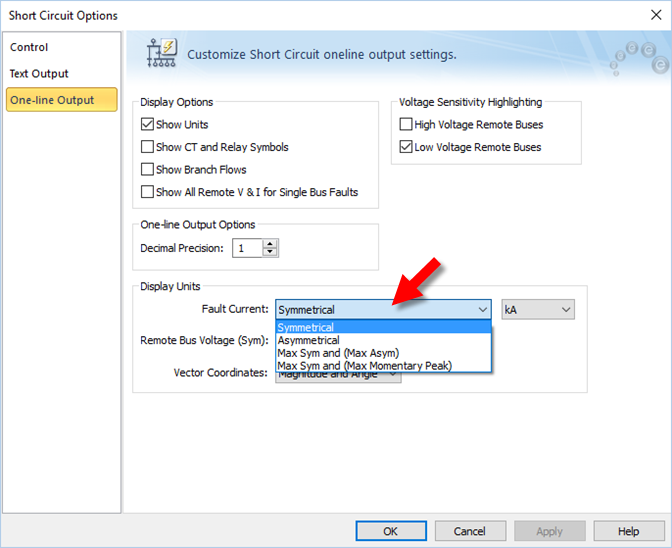
Task: Select the One-line Output tab
Action: tap(52, 100)
